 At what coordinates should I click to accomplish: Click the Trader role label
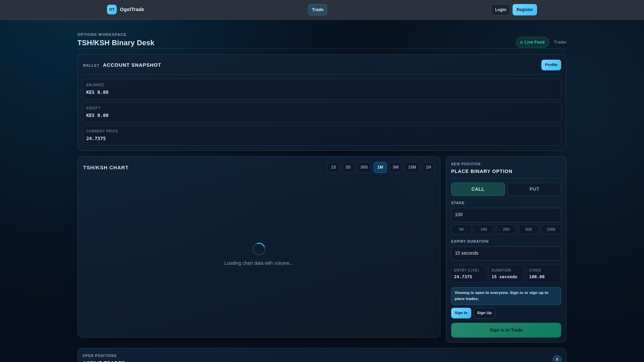tap(560, 42)
